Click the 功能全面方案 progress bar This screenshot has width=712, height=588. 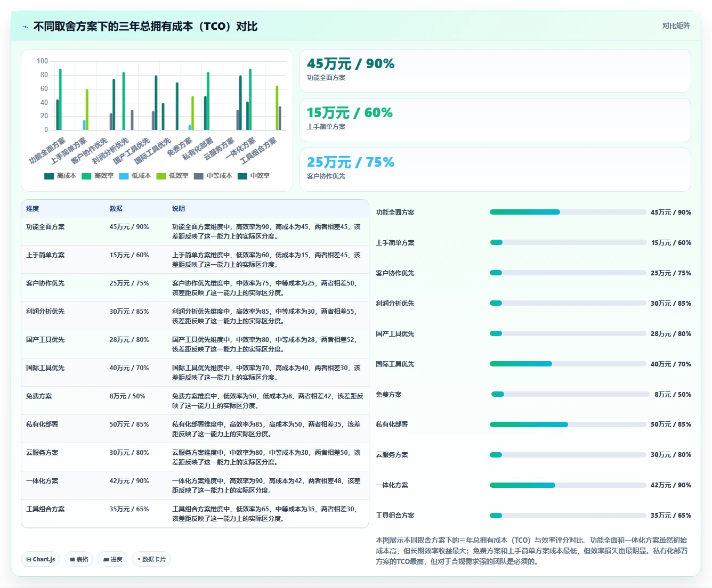568,212
